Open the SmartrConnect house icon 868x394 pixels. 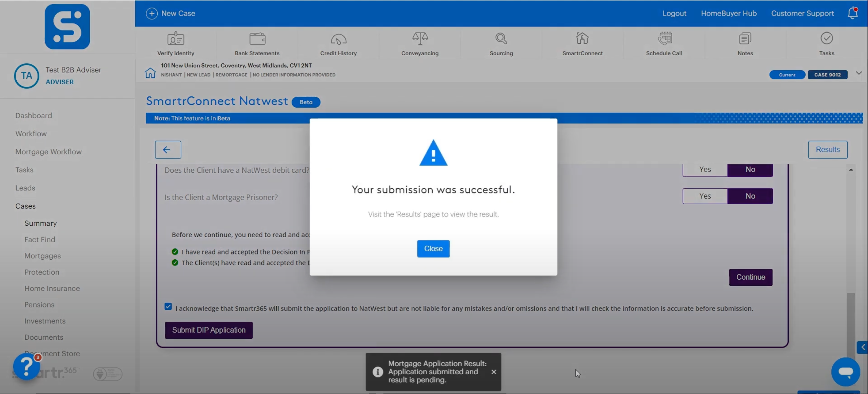pos(582,38)
